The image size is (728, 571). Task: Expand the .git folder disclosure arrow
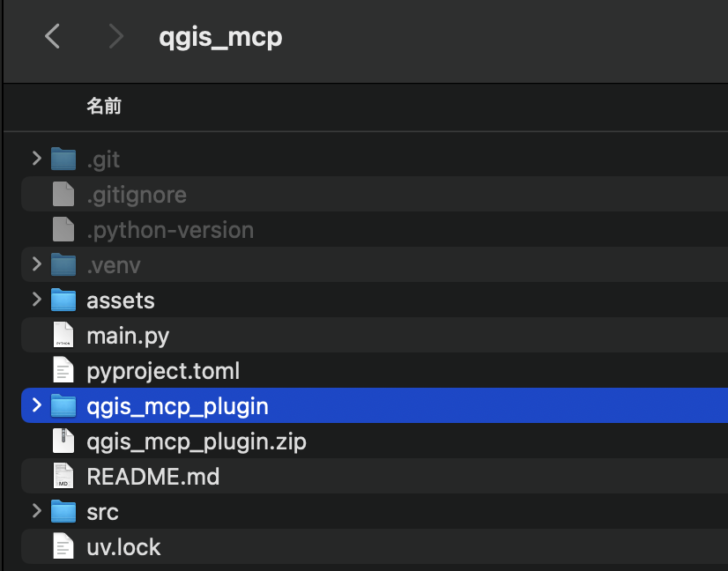click(x=36, y=159)
